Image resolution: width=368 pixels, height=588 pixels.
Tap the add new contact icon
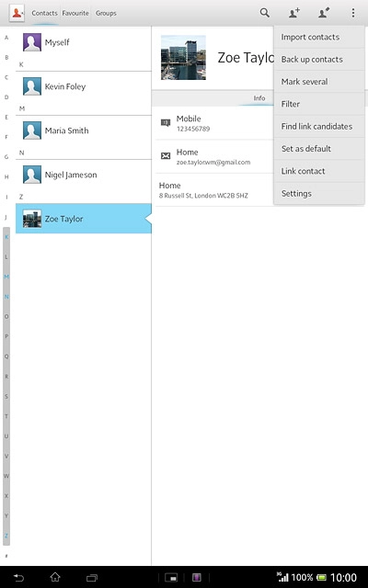[x=294, y=13]
